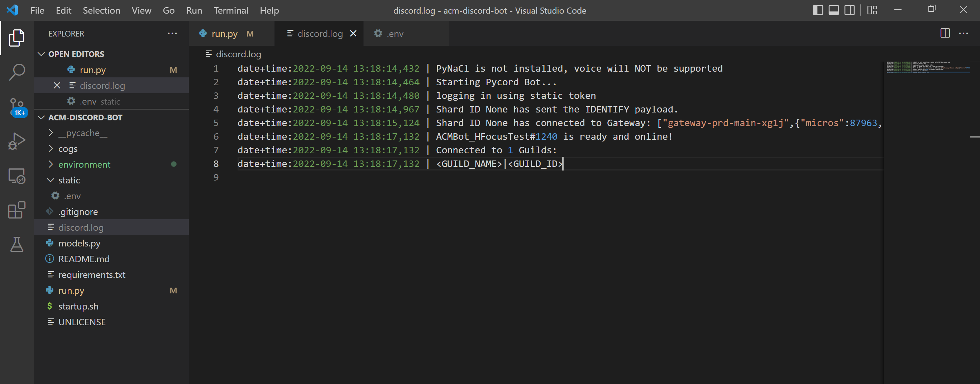Open the requirements.txt file

[x=111, y=275]
